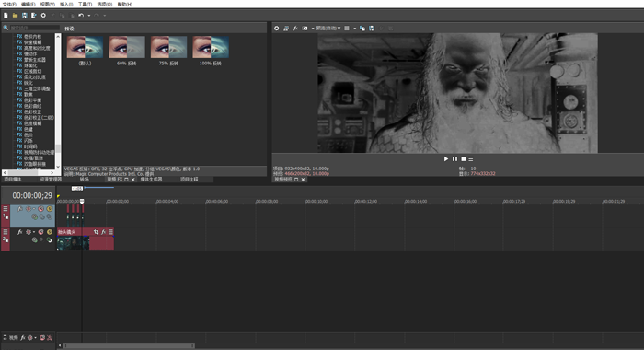Open project properties gear in main toolbar
This screenshot has height=350, width=644.
pos(43,16)
